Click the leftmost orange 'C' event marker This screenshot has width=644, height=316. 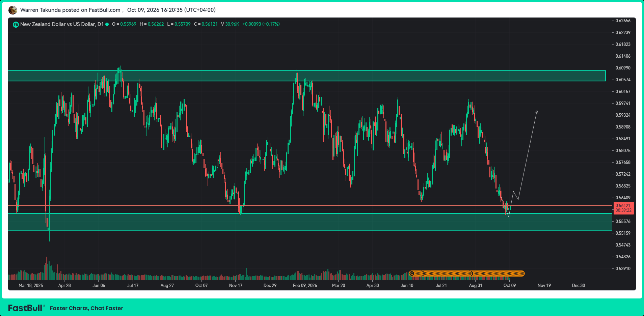tap(412, 274)
